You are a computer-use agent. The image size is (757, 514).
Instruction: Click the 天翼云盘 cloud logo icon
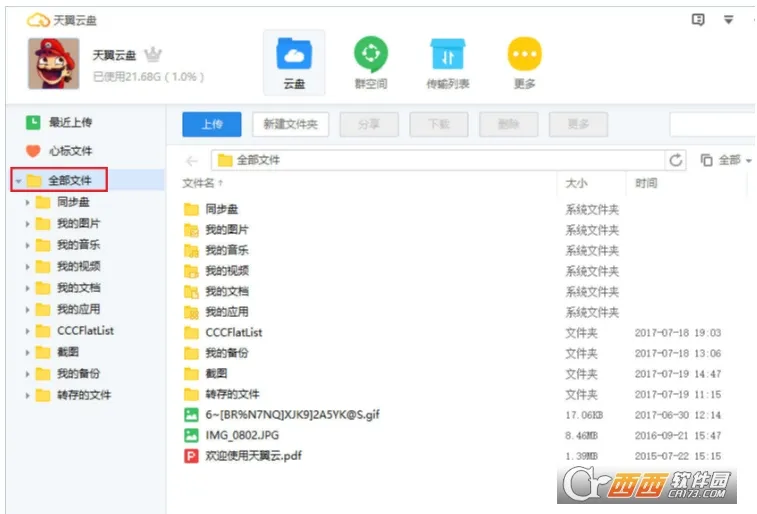(x=38, y=20)
